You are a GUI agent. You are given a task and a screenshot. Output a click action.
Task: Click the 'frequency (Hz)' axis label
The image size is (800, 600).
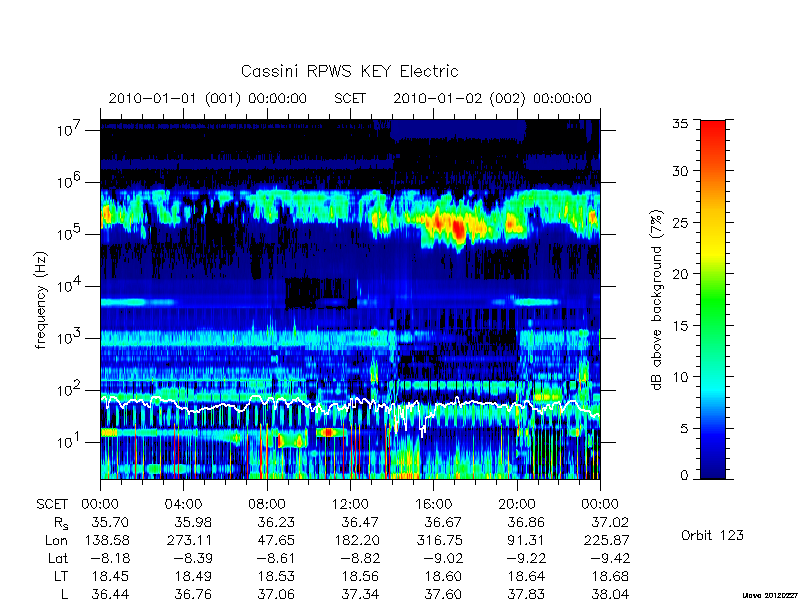(x=41, y=300)
